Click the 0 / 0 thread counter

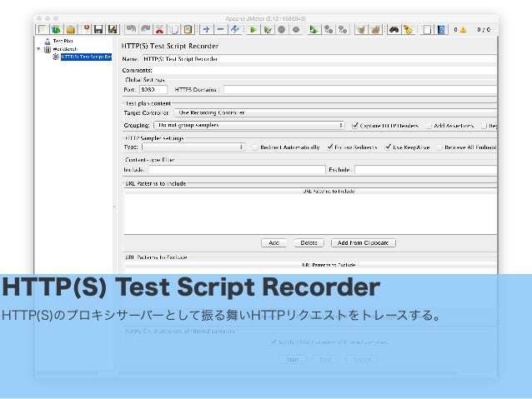[x=484, y=30]
